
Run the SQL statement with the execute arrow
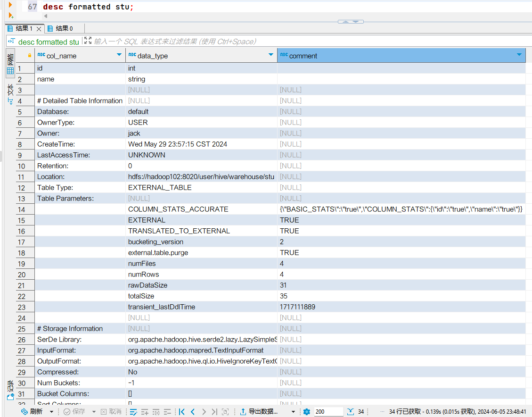point(10,5)
